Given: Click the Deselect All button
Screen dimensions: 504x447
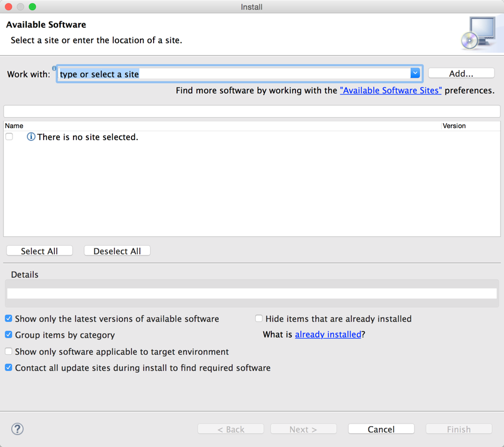Looking at the screenshot, I should coord(117,251).
